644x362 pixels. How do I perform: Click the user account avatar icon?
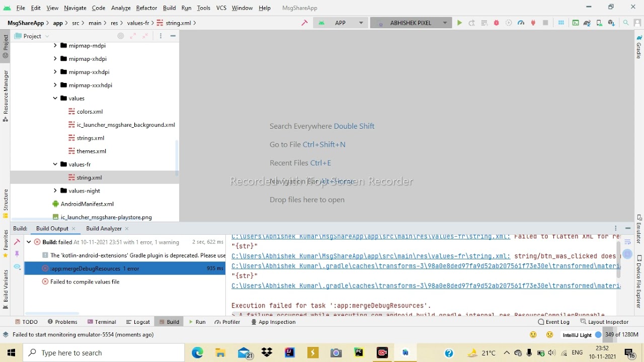637,23
